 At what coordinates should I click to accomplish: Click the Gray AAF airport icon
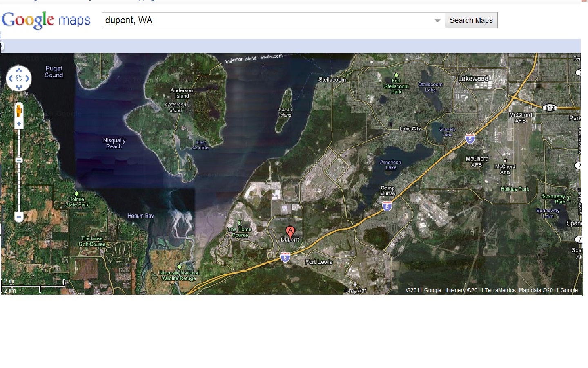[355, 285]
